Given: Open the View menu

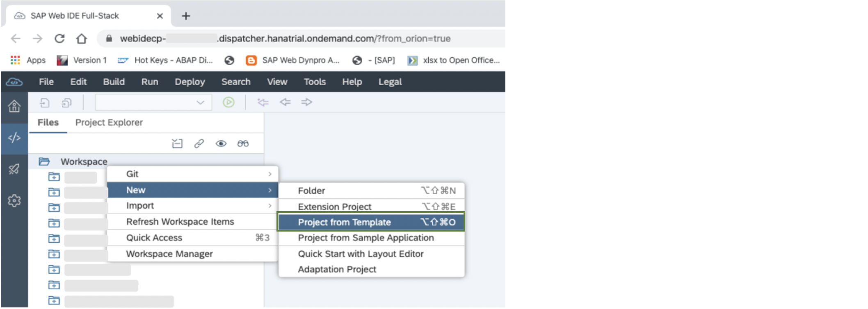Looking at the screenshot, I should pos(277,82).
